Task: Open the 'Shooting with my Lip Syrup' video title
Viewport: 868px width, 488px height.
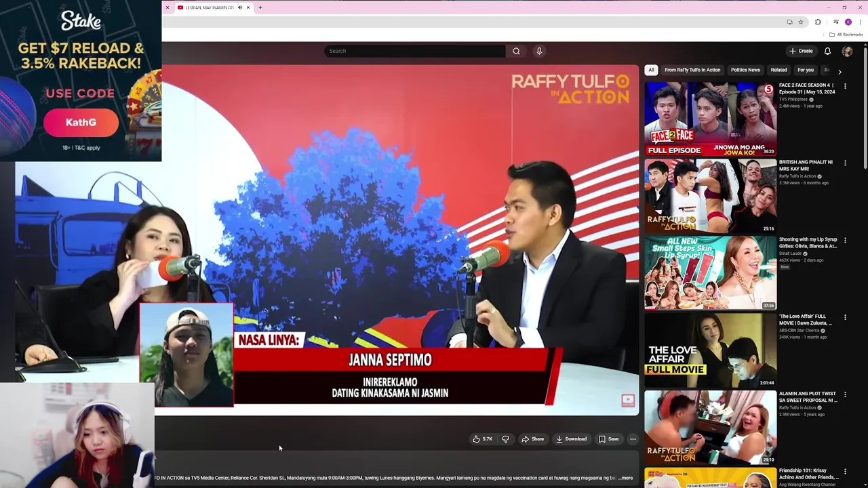Action: point(808,243)
